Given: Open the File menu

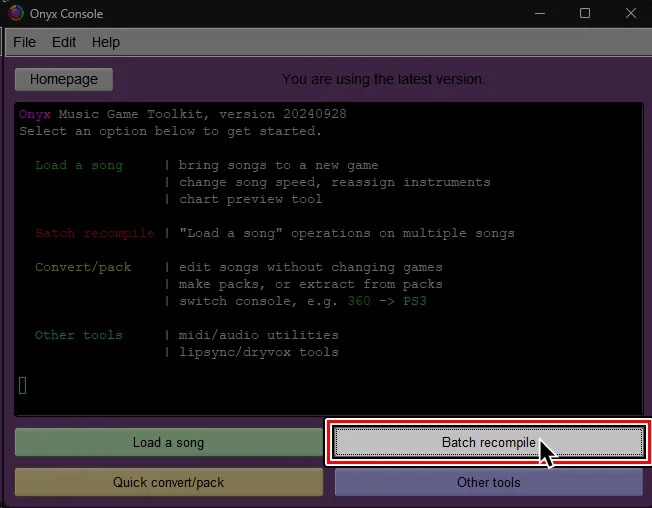Looking at the screenshot, I should (25, 42).
